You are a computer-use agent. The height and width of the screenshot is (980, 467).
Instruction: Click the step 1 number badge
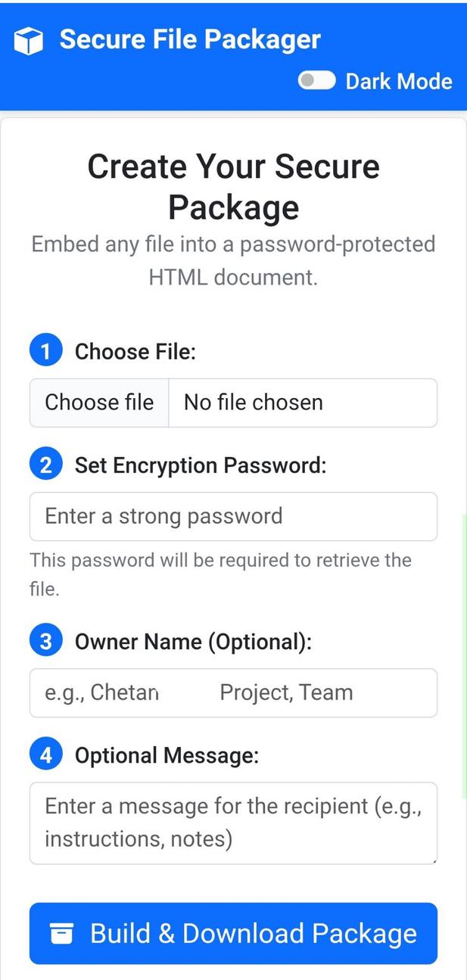pos(45,351)
